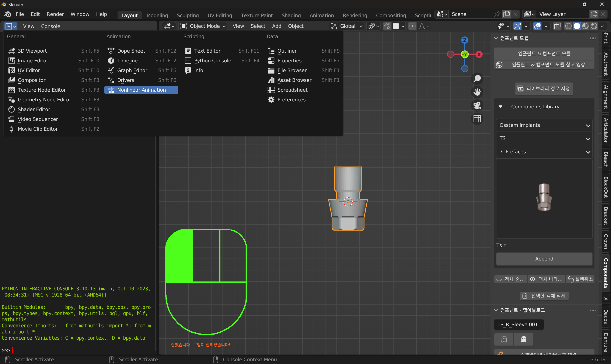This screenshot has height=364, width=611.
Task: Click the Movie Clip Editor icon in the list
Action: click(11, 129)
